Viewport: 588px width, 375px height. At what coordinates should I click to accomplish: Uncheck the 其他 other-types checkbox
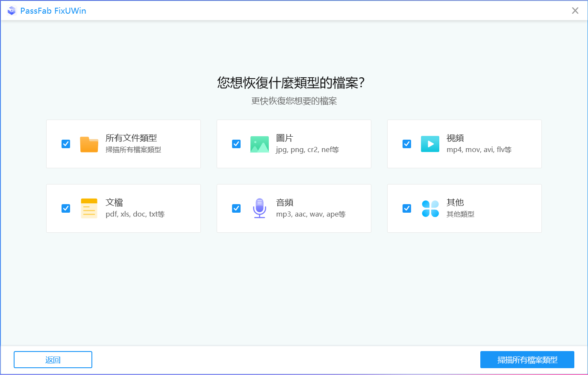point(406,208)
